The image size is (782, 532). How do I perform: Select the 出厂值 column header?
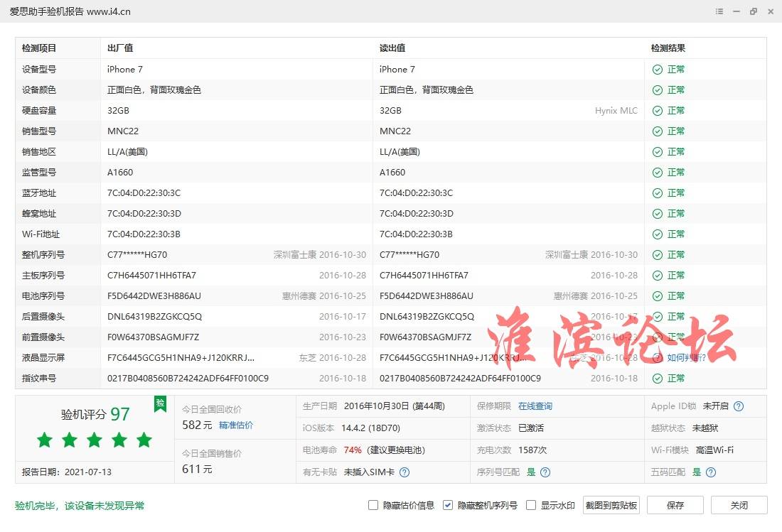[120, 48]
